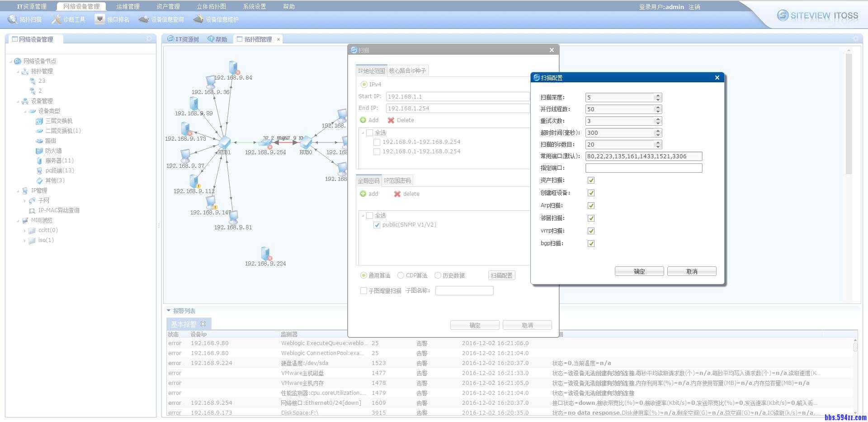Collapse the 报警列表 panel

(169, 311)
